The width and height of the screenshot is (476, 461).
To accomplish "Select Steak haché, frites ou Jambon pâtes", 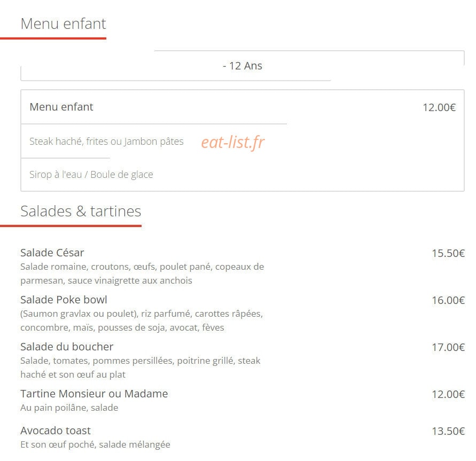I will coord(106,142).
